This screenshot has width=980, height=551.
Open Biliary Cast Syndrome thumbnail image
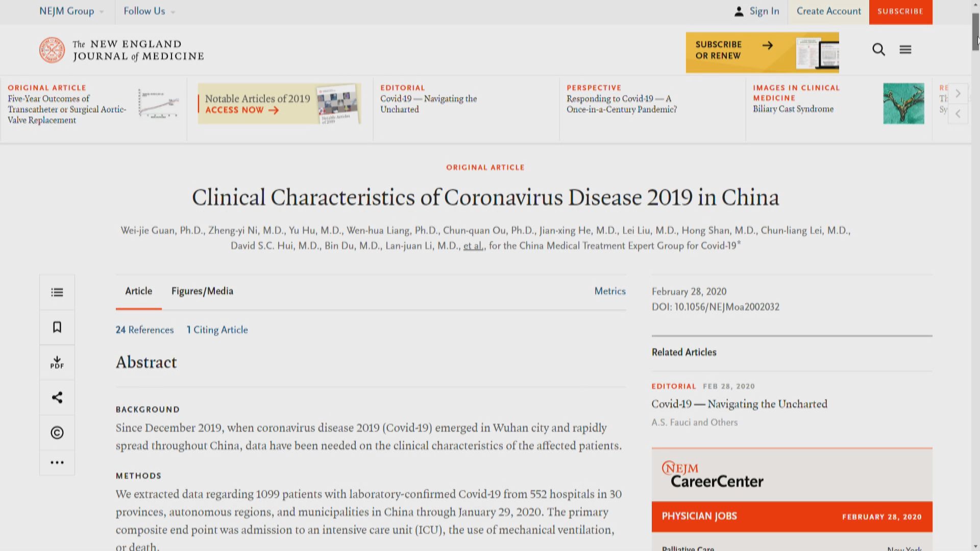(903, 104)
